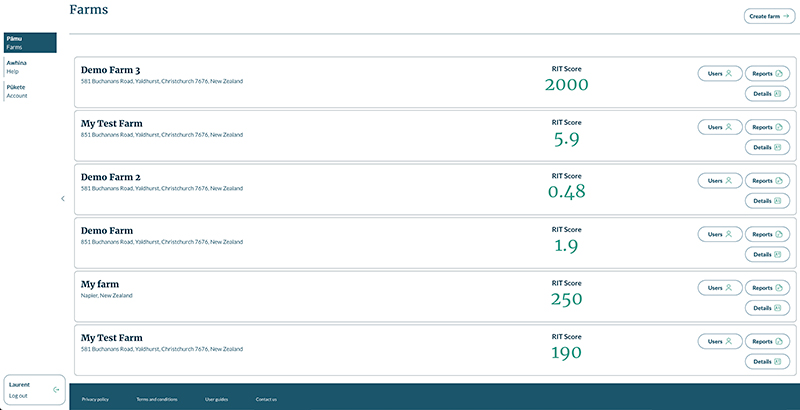Screen dimensions: 800x410
Task: Click the RIT score value 5.9
Action: pos(566,139)
